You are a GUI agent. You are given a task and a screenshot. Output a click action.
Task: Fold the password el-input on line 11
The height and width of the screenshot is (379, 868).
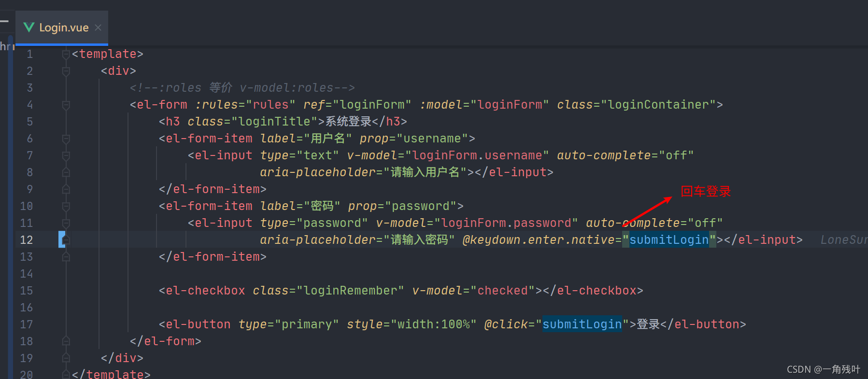pyautogui.click(x=66, y=223)
